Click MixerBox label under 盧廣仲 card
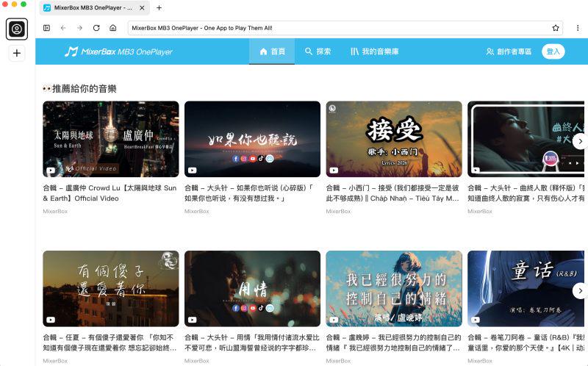Viewport: 588px width, 366px height. (x=55, y=212)
